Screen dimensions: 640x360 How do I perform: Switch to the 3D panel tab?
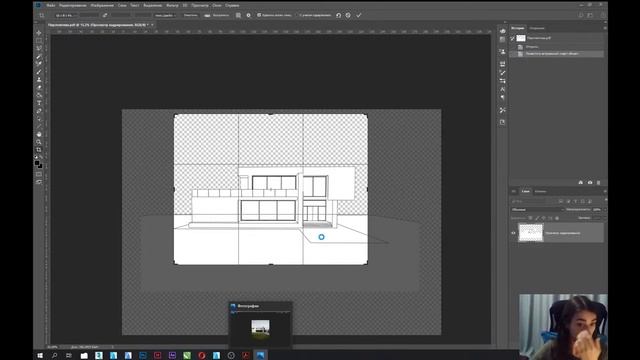[x=514, y=191]
